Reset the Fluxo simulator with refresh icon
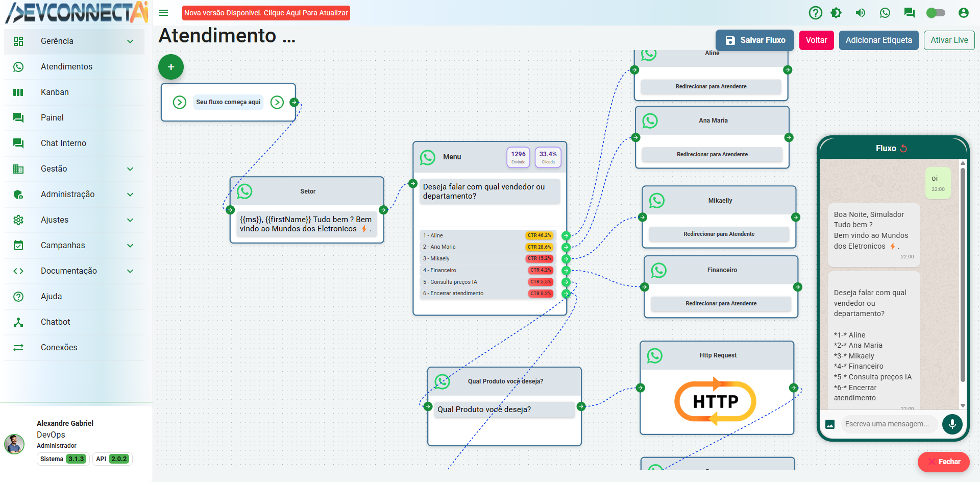This screenshot has height=482, width=980. 904,149
